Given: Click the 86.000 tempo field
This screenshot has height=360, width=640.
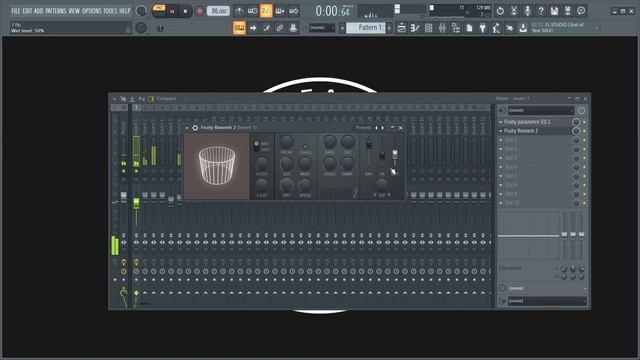Looking at the screenshot, I should (218, 11).
